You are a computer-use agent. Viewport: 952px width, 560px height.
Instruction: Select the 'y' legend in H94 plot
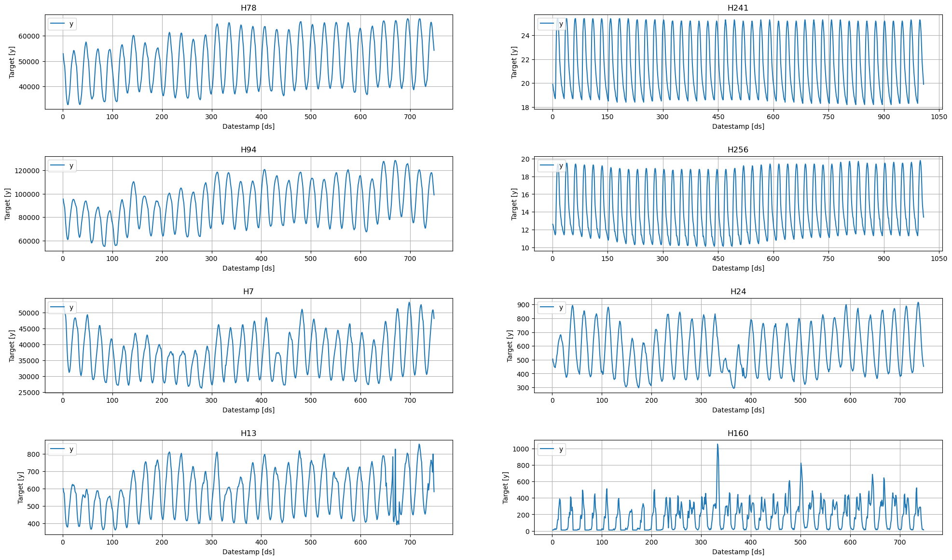click(x=62, y=165)
